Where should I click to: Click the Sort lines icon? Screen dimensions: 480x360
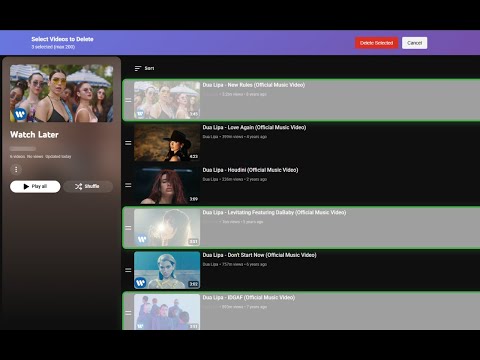[x=138, y=68]
